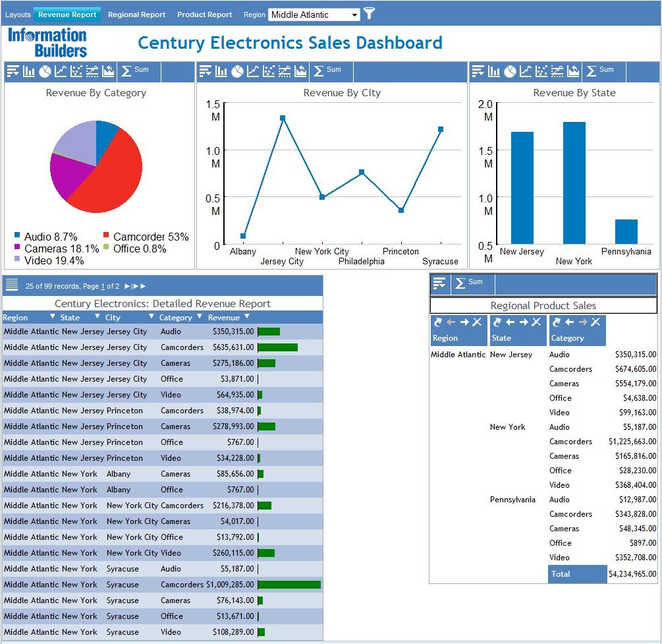Click the Cameras legend color swatch
The width and height of the screenshot is (662, 644).
17,247
